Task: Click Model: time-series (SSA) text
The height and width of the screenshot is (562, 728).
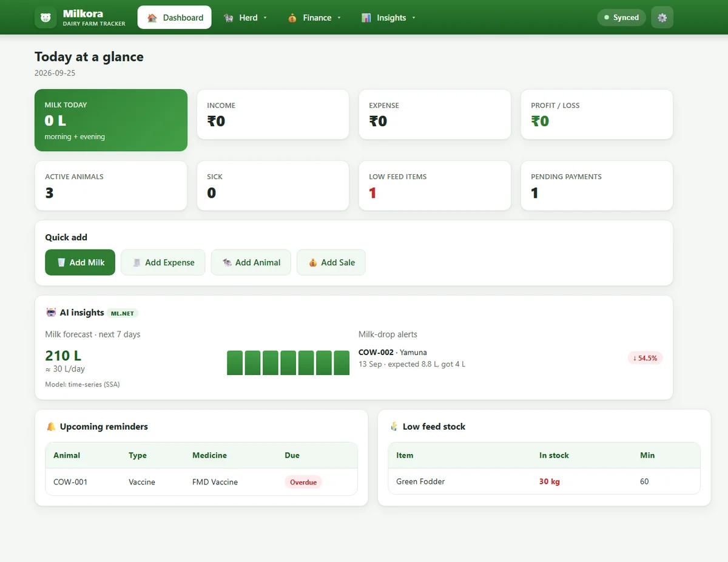Action: (83, 384)
